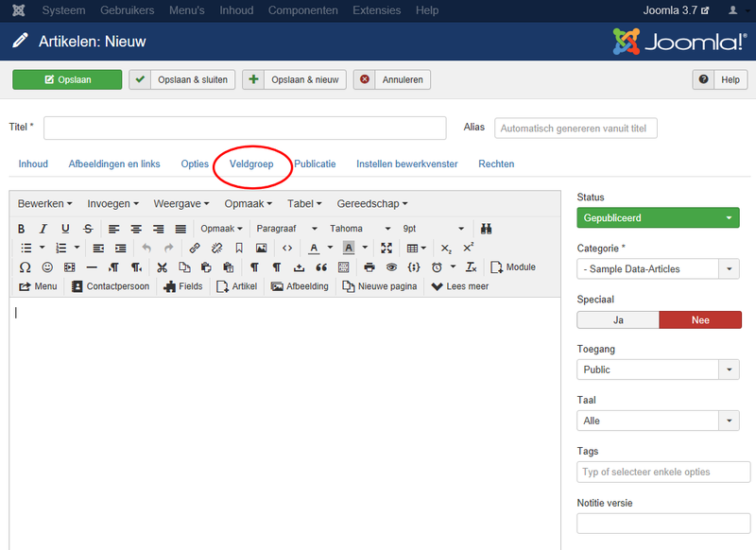Open the Status Gepubliceerd dropdown
Image resolution: width=756 pixels, height=550 pixels.
[x=658, y=218]
